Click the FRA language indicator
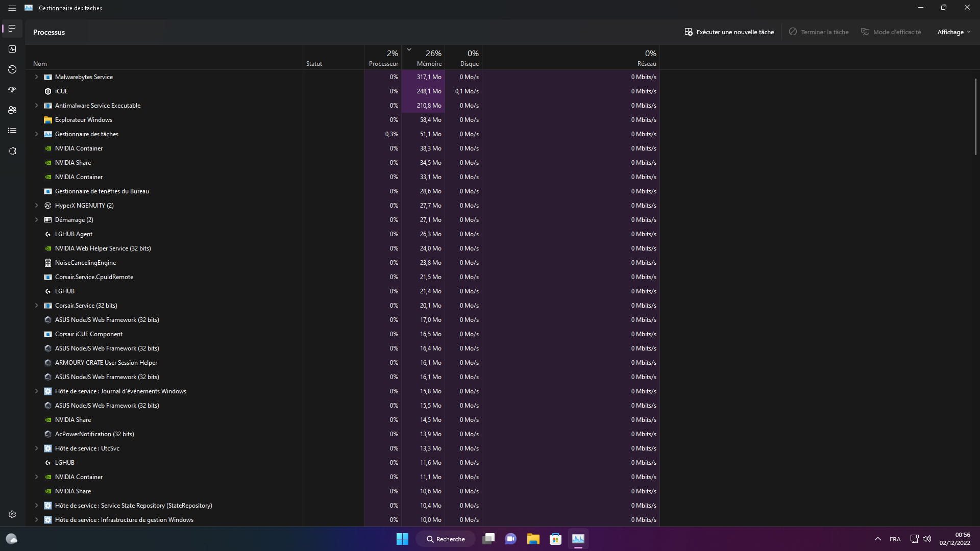The width and height of the screenshot is (980, 551). tap(895, 539)
